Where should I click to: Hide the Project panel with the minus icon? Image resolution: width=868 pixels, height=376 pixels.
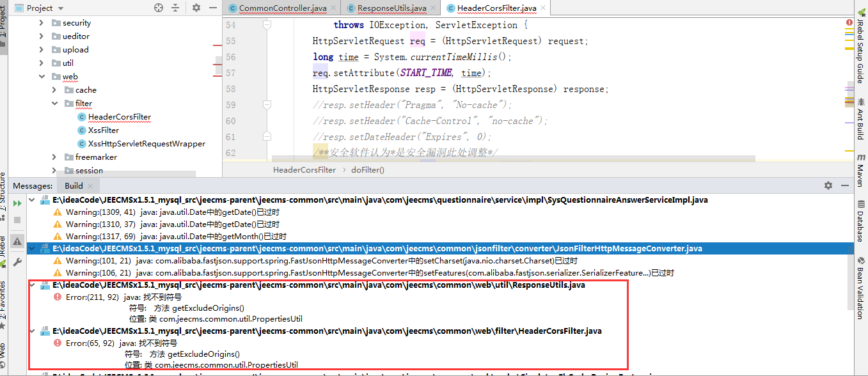[x=212, y=8]
